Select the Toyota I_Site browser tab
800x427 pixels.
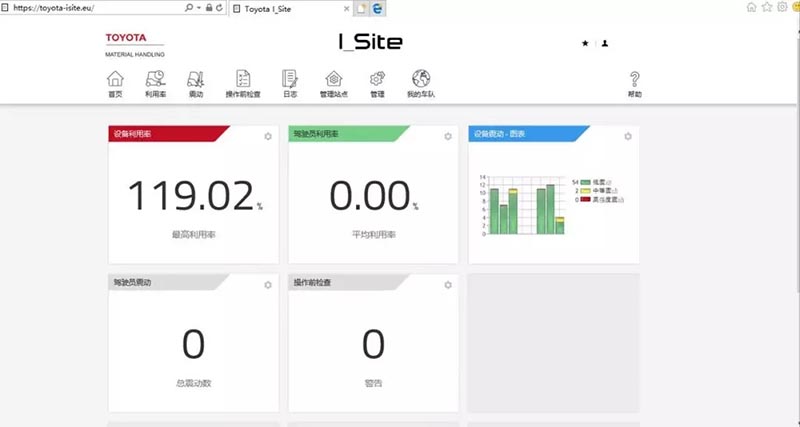tap(291, 9)
